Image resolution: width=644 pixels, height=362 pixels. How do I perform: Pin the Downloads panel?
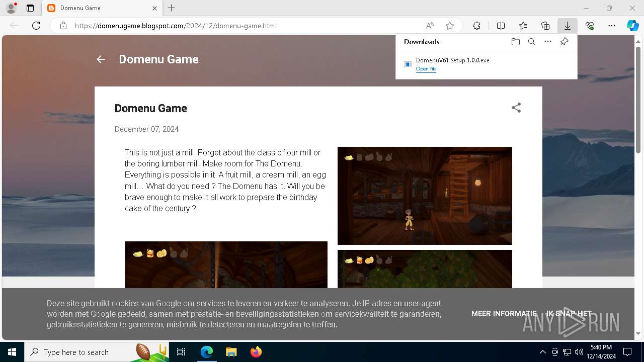[x=564, y=42]
